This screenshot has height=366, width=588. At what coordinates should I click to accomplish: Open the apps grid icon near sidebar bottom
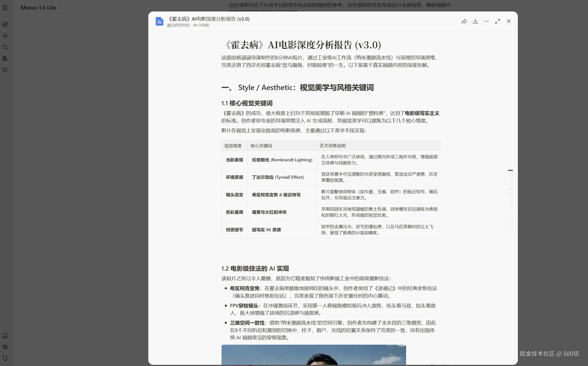point(5,347)
